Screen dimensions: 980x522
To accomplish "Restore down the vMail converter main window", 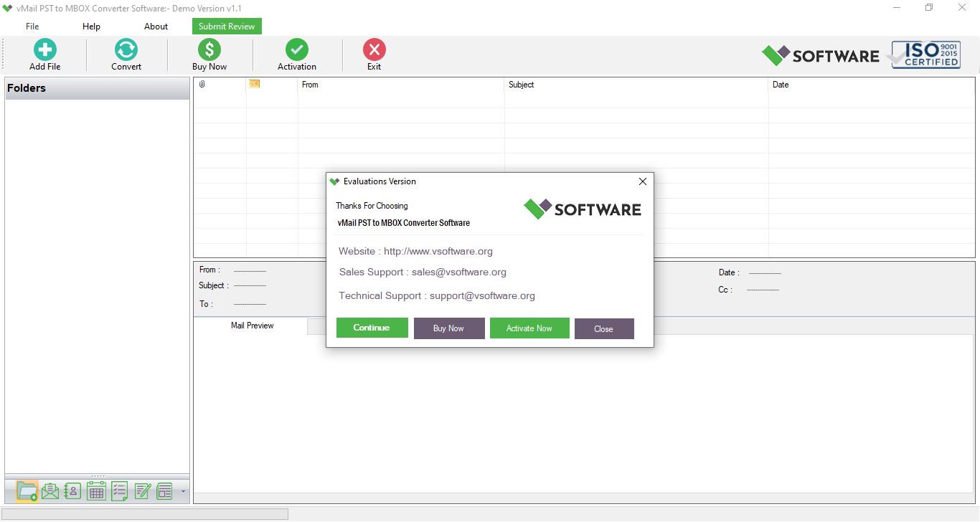I will pos(929,8).
